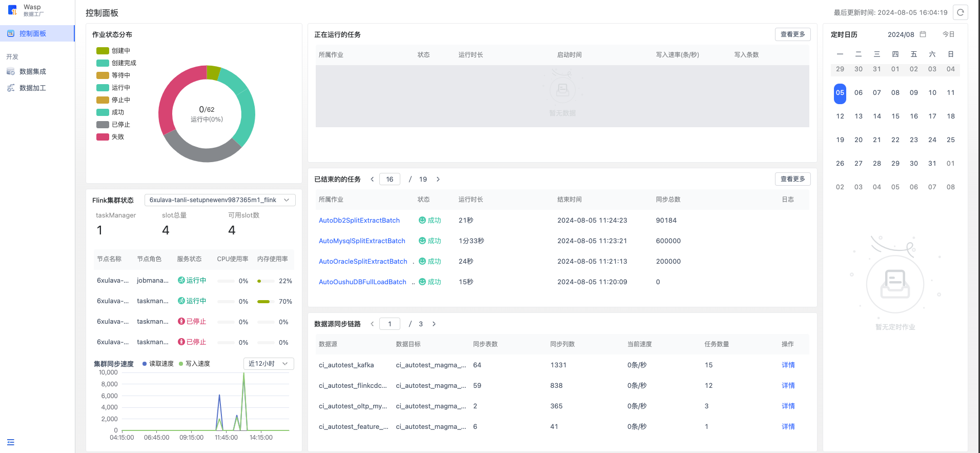Image resolution: width=980 pixels, height=453 pixels.
Task: Click the refresh icon next to update time
Action: pos(961,12)
